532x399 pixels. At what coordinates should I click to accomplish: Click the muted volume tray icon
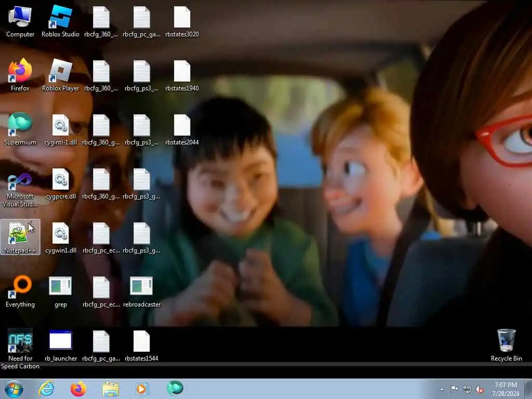pyautogui.click(x=480, y=390)
